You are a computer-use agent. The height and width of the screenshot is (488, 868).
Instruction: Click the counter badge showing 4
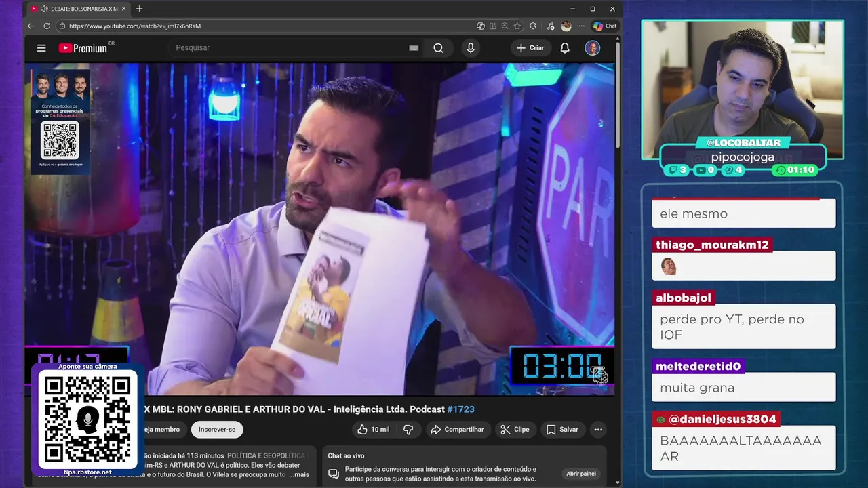pos(732,170)
